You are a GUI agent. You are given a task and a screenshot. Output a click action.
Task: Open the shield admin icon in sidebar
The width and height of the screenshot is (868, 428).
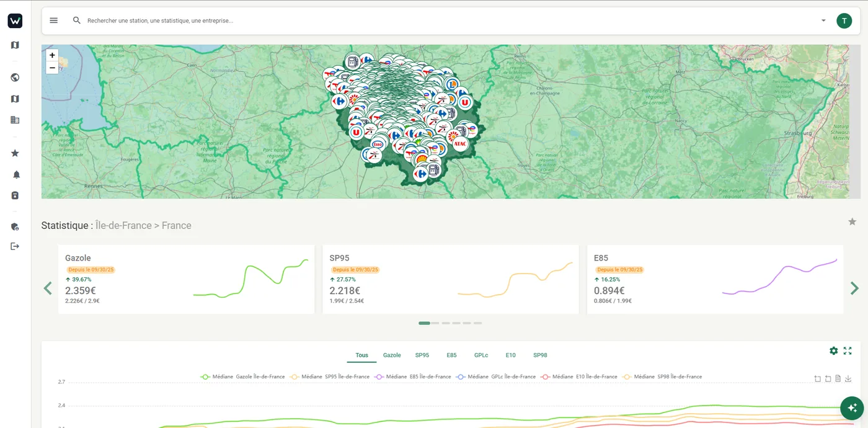[15, 226]
